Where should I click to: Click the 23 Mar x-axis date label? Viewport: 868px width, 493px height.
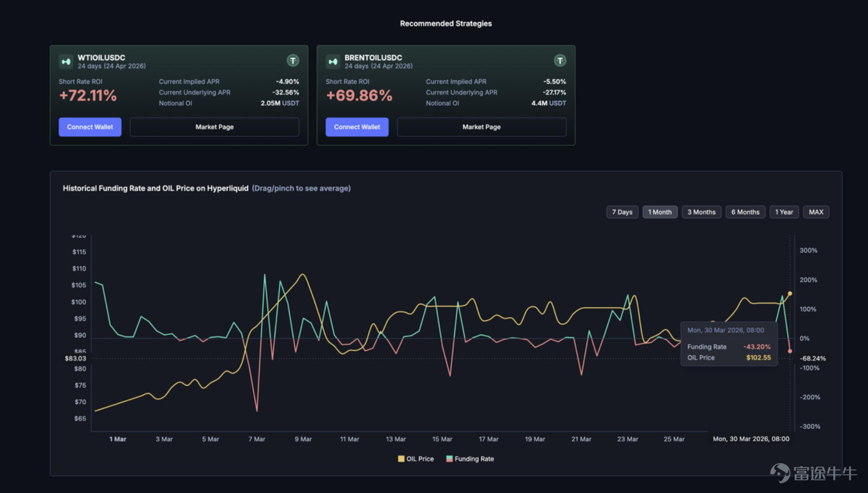[x=628, y=439]
